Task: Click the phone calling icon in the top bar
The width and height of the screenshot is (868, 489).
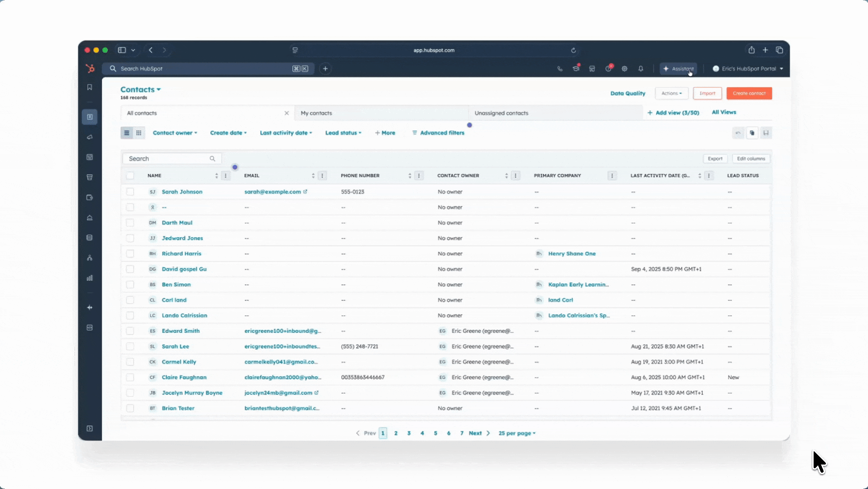Action: (x=560, y=69)
